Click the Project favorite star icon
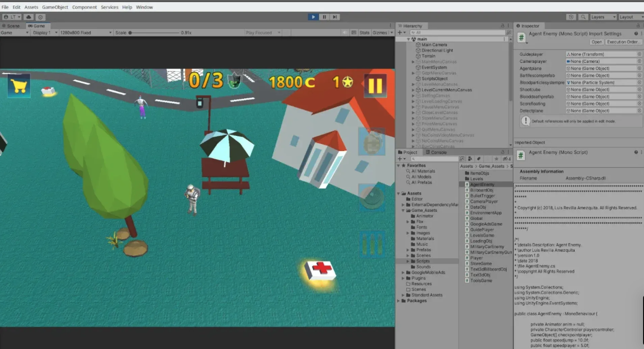The height and width of the screenshot is (349, 644). tap(496, 159)
